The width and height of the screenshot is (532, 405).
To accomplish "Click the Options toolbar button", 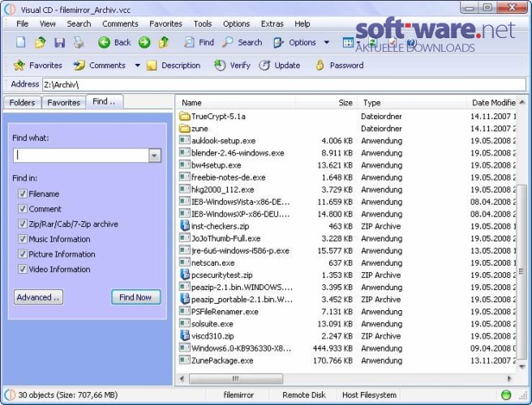I will click(294, 42).
